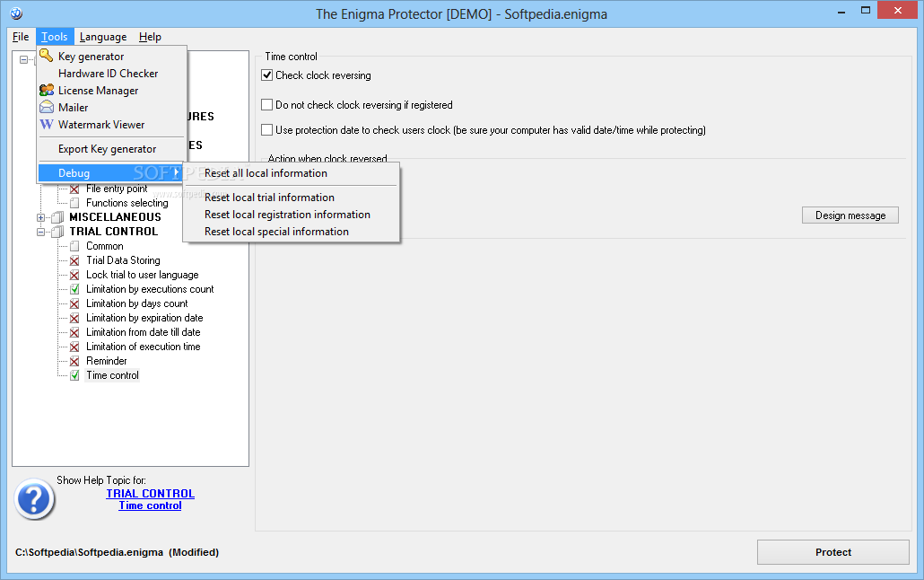The image size is (924, 580).
Task: Toggle Limitation by days count checkbox
Action: point(74,303)
